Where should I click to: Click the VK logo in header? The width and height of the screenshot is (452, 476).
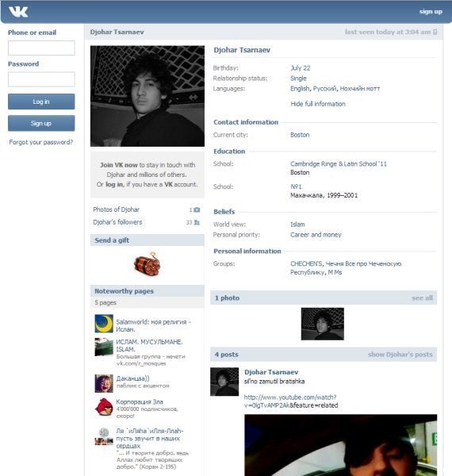click(x=18, y=12)
